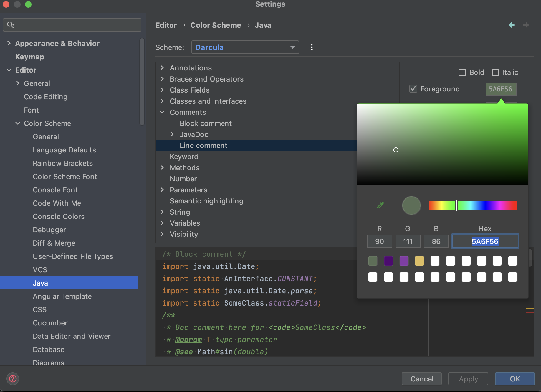
Task: Click the eyedropper color pipette icon
Action: (380, 205)
